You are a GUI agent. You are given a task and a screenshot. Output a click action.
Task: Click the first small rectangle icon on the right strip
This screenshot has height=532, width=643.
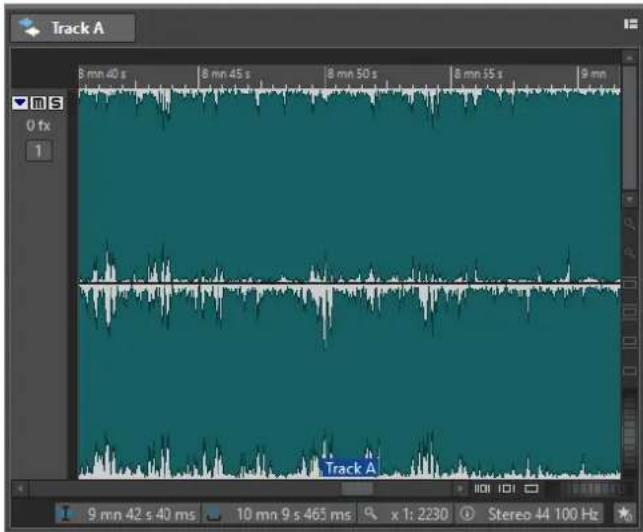tap(629, 284)
